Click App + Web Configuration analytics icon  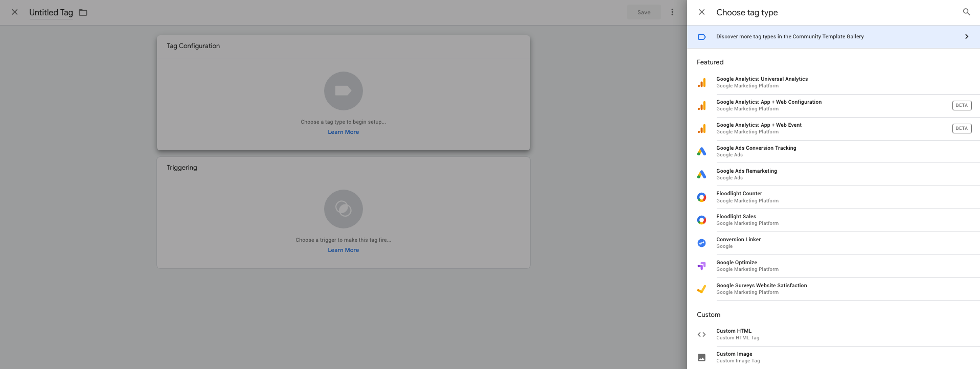[x=702, y=106]
